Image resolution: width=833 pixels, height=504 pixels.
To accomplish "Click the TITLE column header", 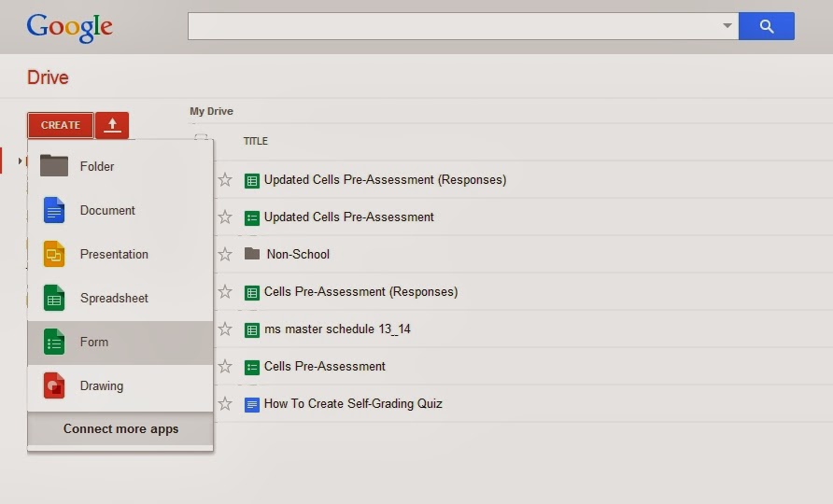I will coord(256,141).
